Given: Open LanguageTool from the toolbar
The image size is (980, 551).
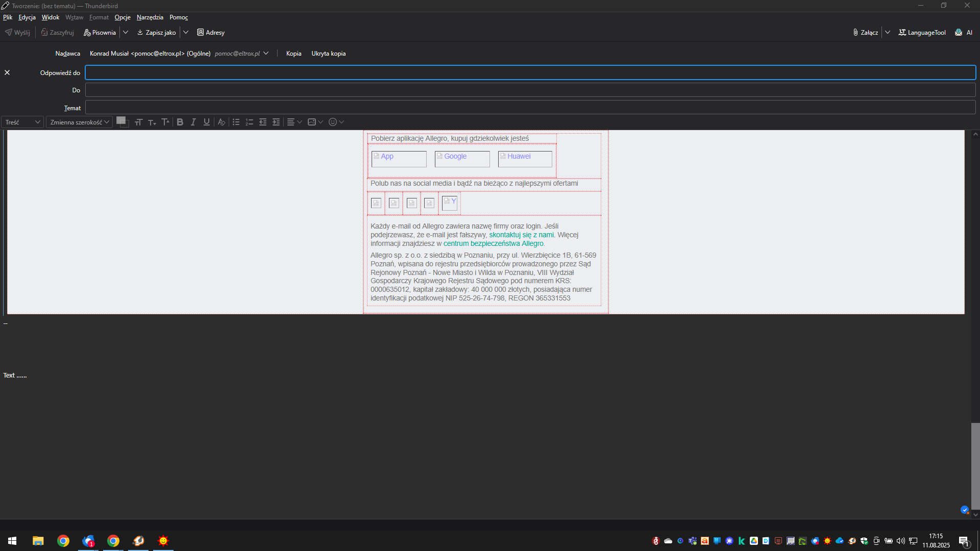Looking at the screenshot, I should click(x=922, y=32).
